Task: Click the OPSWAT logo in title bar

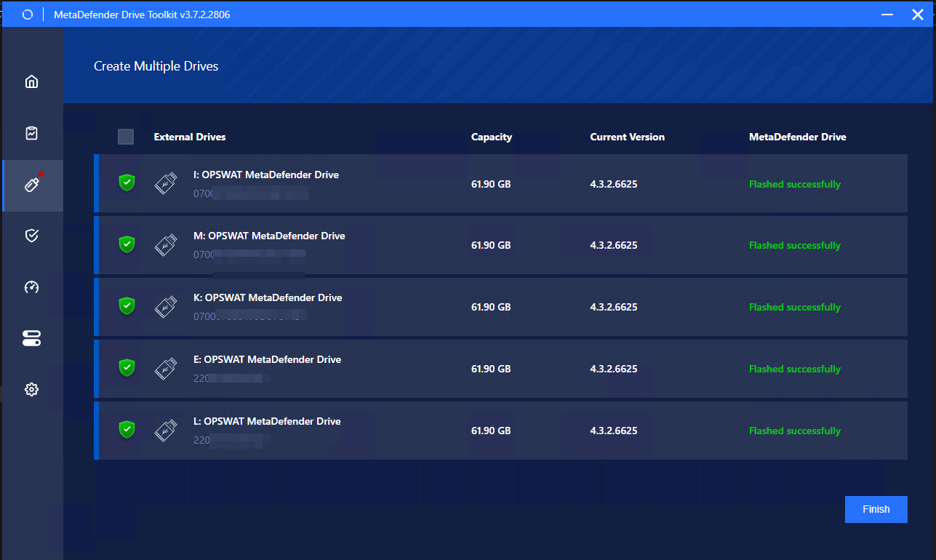Action: [28, 15]
